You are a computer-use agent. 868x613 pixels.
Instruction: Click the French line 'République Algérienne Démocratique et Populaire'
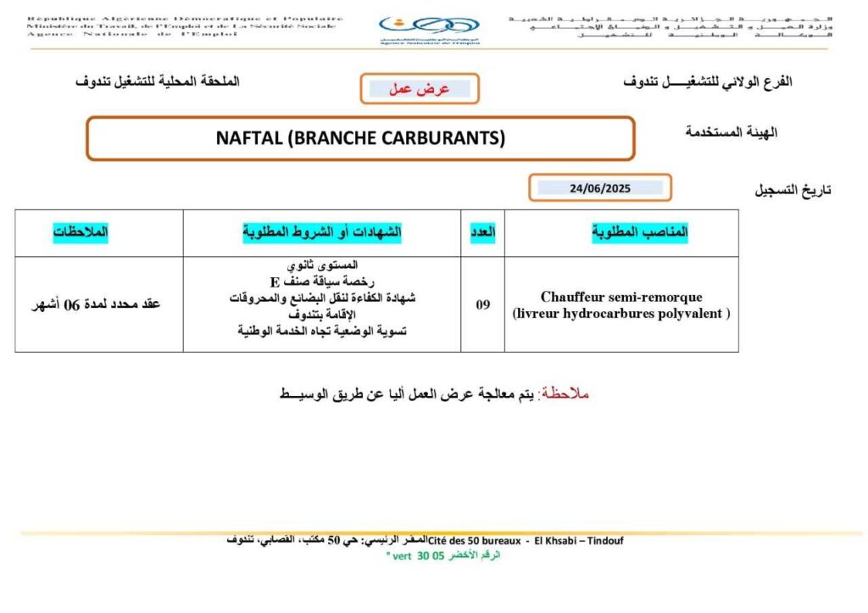coord(185,19)
